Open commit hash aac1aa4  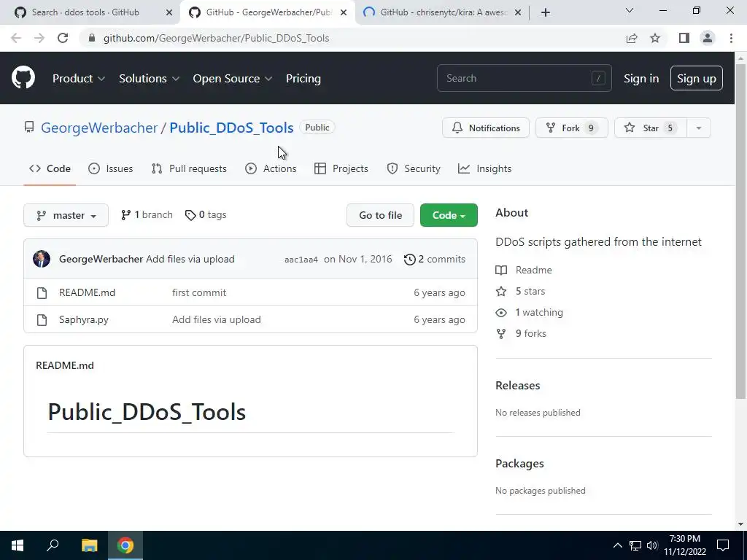(x=301, y=260)
